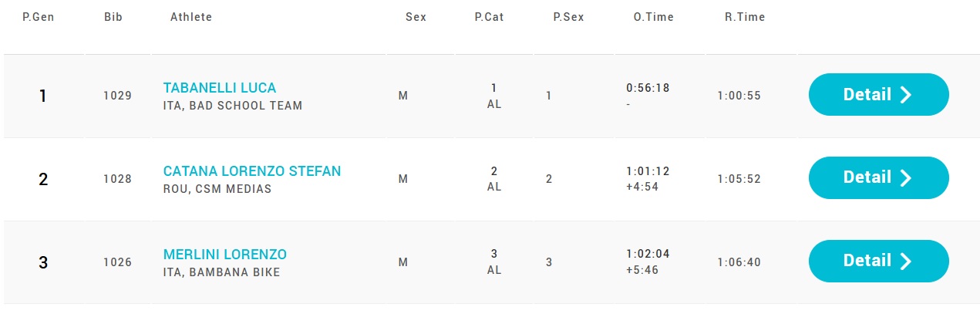
Task: Open athlete link MERLINI LORENZO
Action: coord(224,255)
